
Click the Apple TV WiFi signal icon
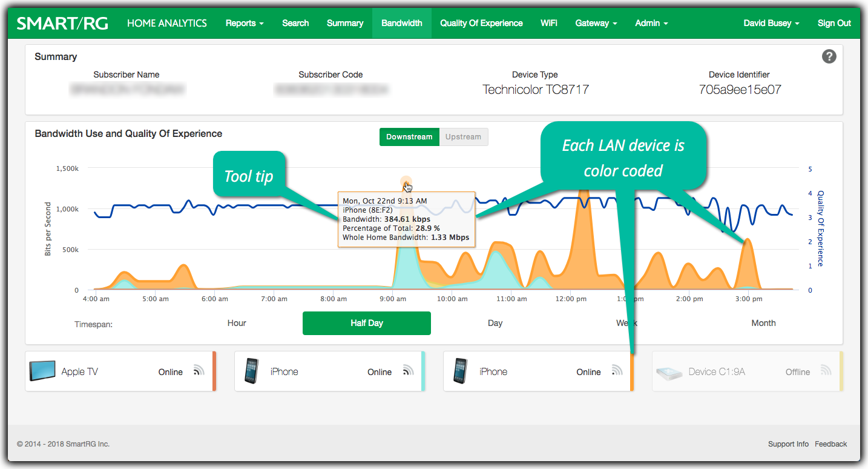pos(199,371)
